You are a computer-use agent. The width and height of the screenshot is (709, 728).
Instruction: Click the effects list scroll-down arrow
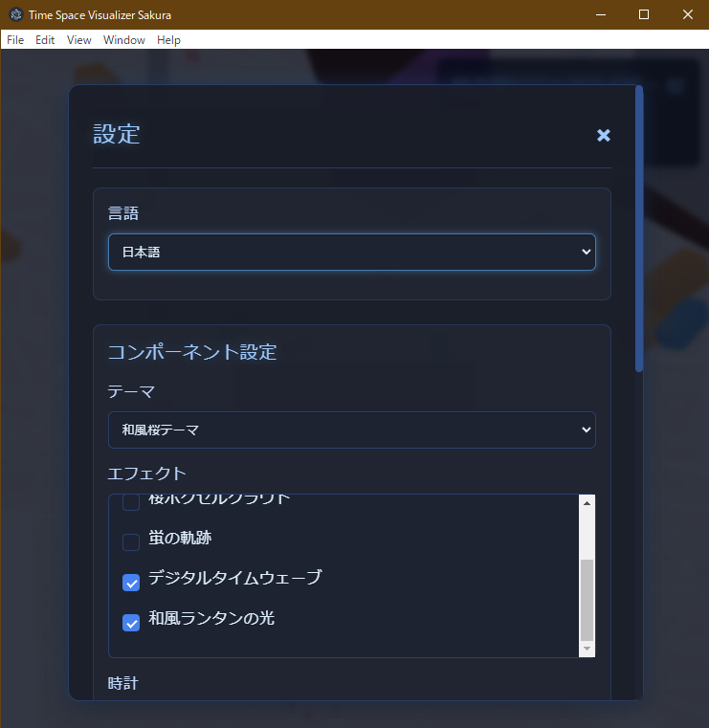(x=587, y=649)
